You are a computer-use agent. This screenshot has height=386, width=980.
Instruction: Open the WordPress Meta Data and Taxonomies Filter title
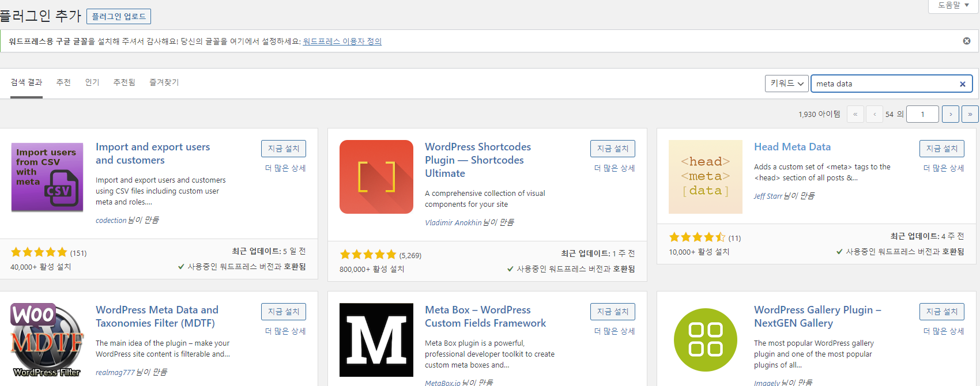[x=157, y=317]
